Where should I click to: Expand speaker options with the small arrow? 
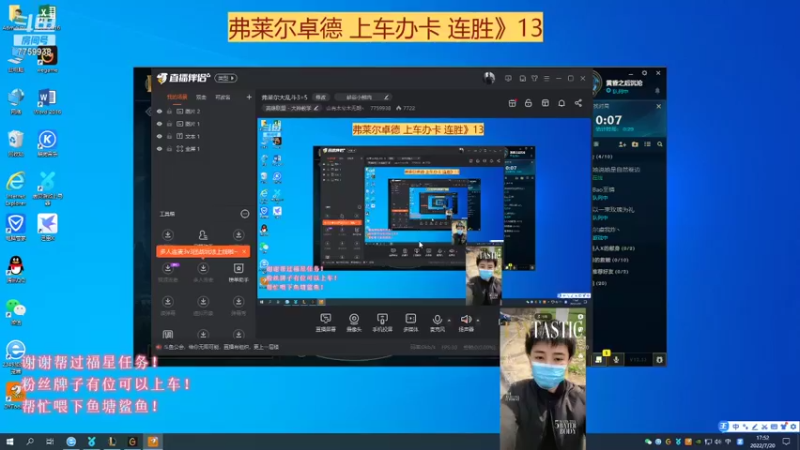478,320
